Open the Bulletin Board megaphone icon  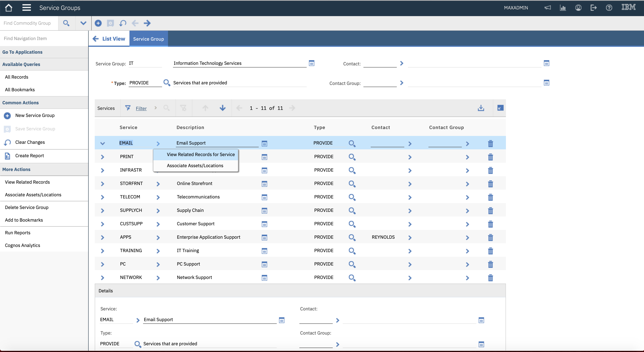coord(548,8)
